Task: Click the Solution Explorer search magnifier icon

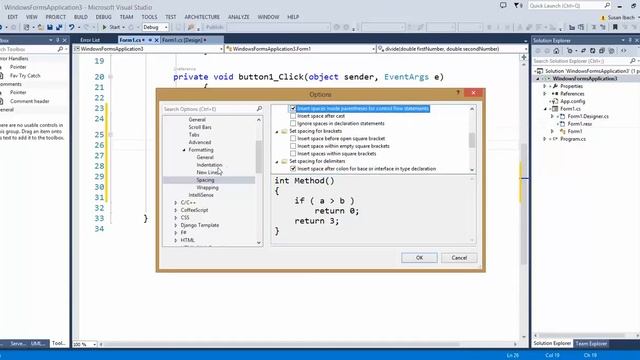Action: tap(633, 61)
